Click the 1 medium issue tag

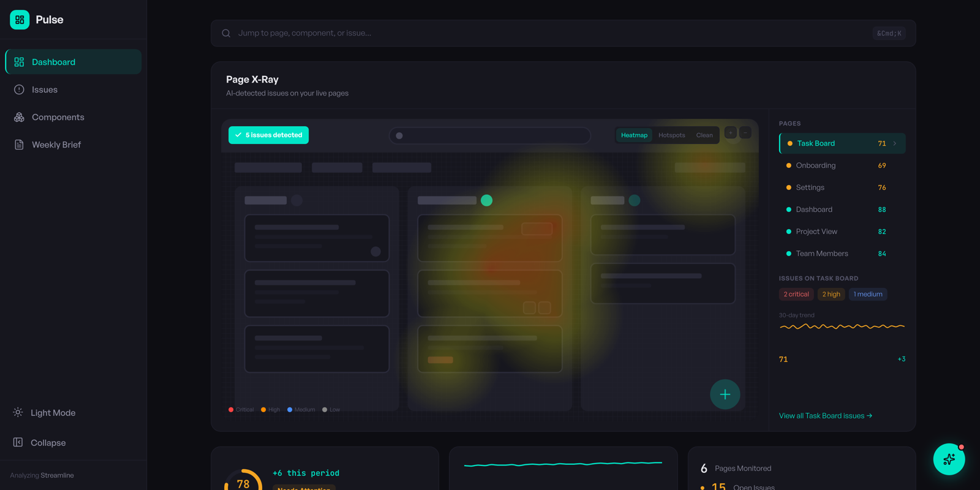(868, 294)
